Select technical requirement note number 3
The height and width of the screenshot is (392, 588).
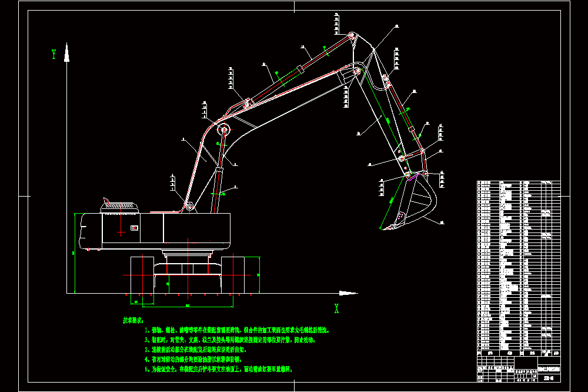(x=195, y=350)
